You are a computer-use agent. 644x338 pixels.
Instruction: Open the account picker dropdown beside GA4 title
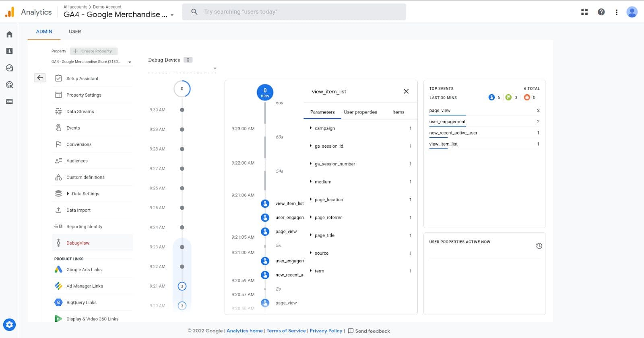coord(172,15)
